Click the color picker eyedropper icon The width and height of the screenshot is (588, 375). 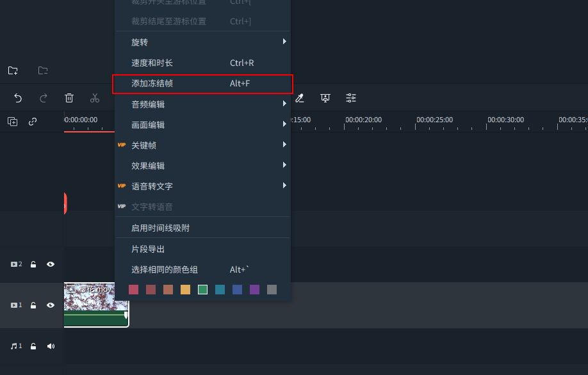(300, 98)
